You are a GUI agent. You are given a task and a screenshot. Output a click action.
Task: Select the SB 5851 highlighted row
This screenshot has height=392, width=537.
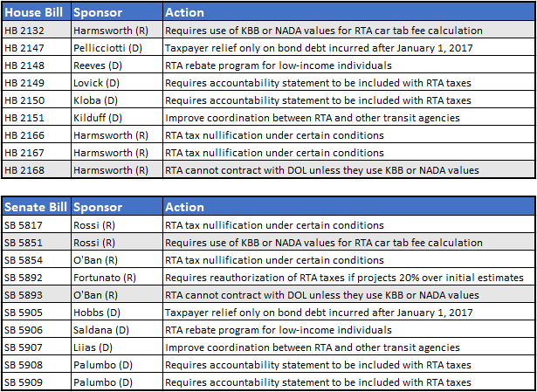[268, 243]
